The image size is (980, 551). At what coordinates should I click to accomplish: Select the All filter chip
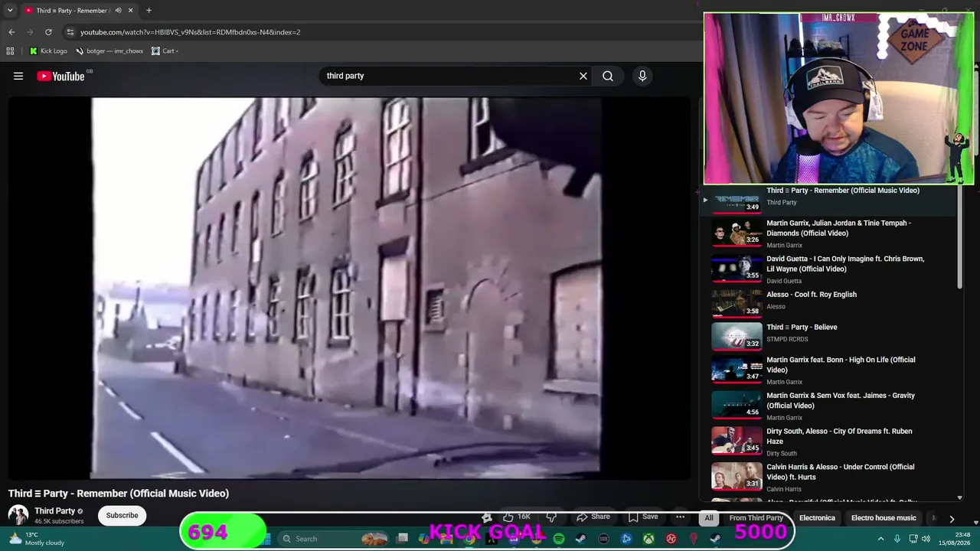[x=709, y=518]
